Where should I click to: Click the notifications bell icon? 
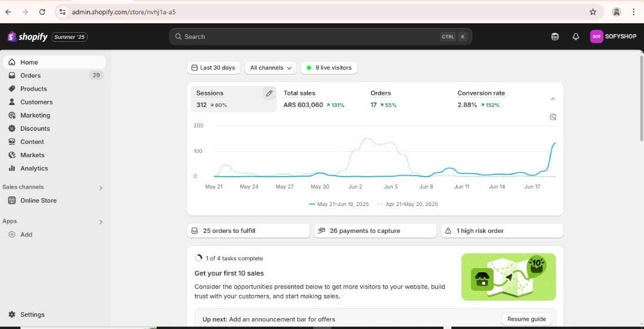pos(575,36)
